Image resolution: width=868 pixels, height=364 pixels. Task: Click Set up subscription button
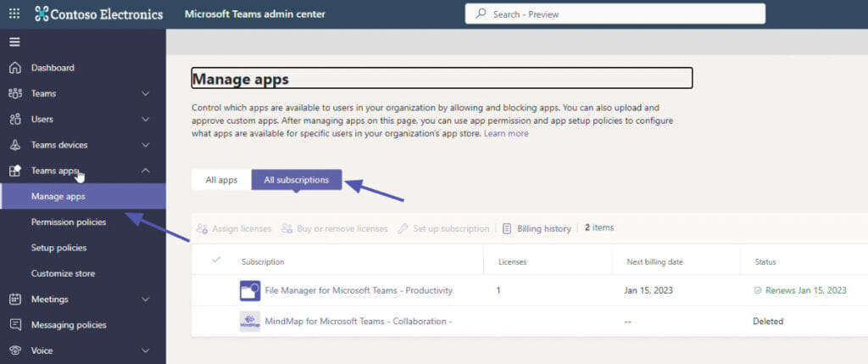coord(443,228)
